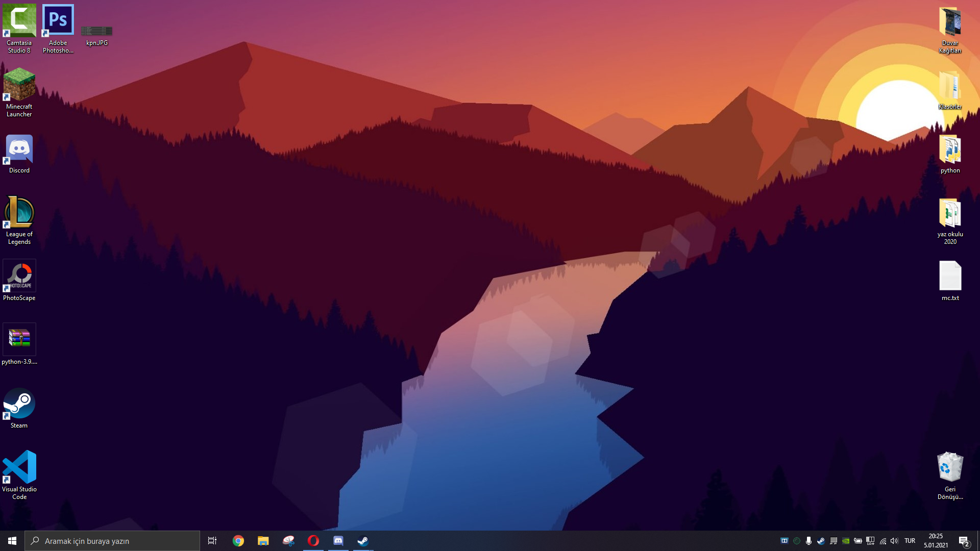Open the Steam system tray icon
Viewport: 980px width, 551px height.
click(x=821, y=541)
